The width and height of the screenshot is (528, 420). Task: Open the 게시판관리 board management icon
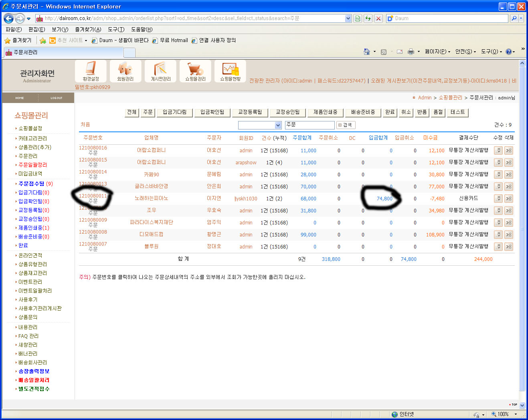click(160, 71)
